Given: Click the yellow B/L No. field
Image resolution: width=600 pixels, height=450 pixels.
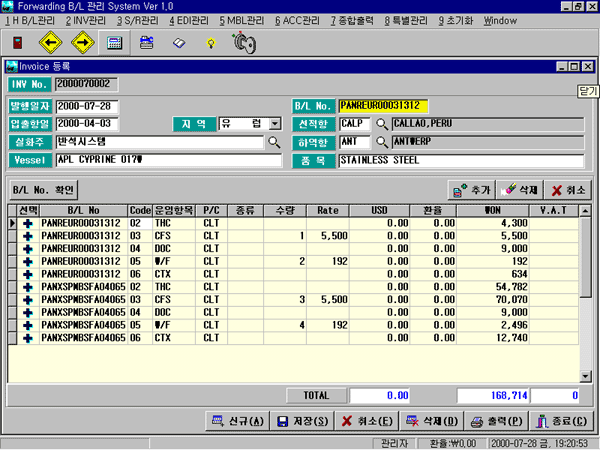Looking at the screenshot, I should 383,106.
